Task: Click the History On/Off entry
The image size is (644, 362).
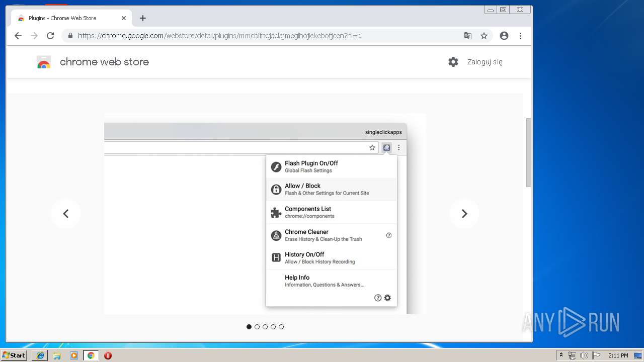Action: coord(331,258)
